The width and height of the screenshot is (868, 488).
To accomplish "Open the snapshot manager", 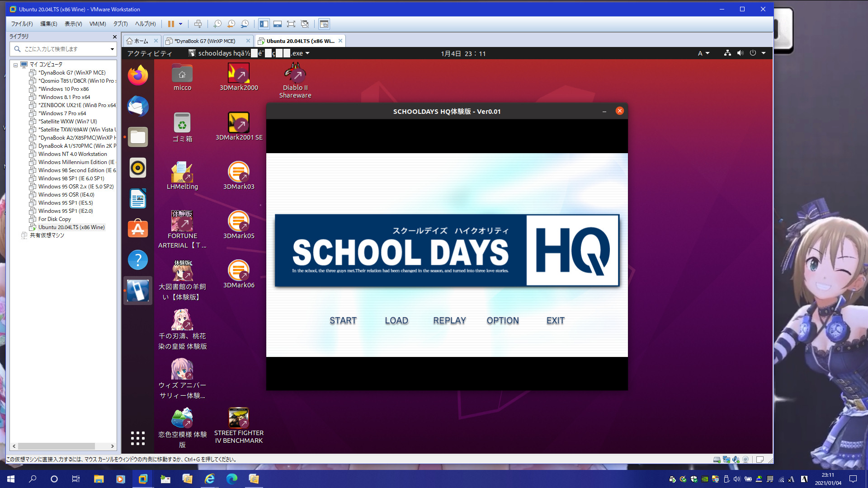I will (x=245, y=24).
